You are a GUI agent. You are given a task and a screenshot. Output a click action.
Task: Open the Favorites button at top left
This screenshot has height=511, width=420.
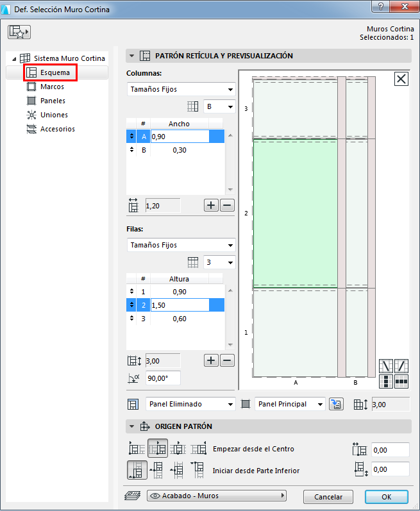pyautogui.click(x=19, y=32)
